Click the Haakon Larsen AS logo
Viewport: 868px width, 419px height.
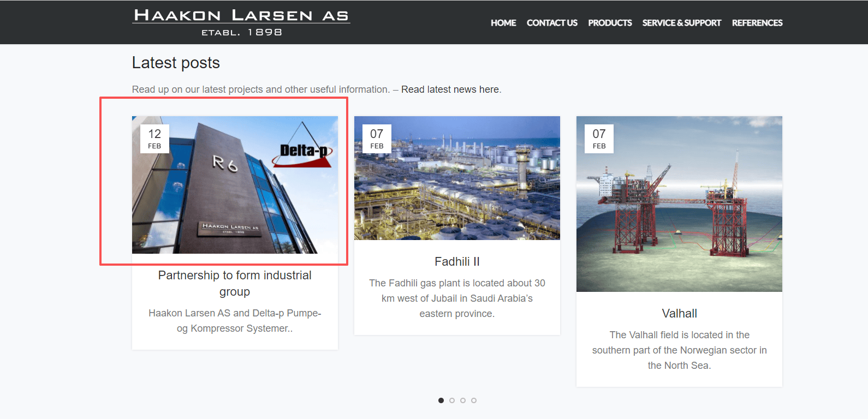241,22
